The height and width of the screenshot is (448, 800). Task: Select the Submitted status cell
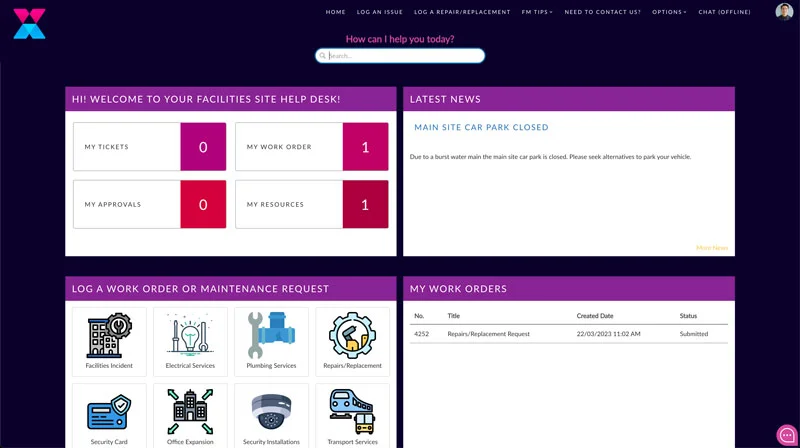(694, 334)
